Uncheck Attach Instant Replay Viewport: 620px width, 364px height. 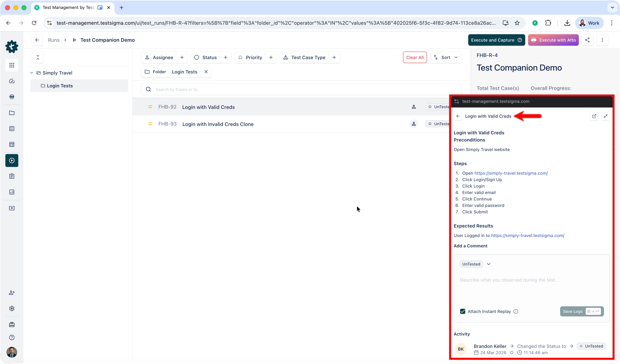(463, 311)
